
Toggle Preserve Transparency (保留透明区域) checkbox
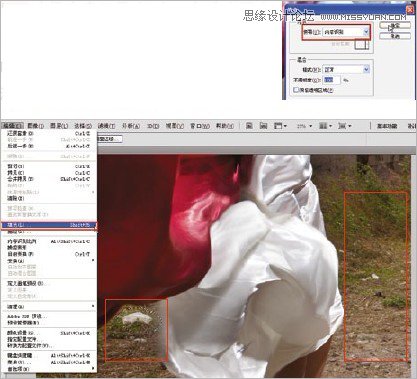click(x=295, y=90)
